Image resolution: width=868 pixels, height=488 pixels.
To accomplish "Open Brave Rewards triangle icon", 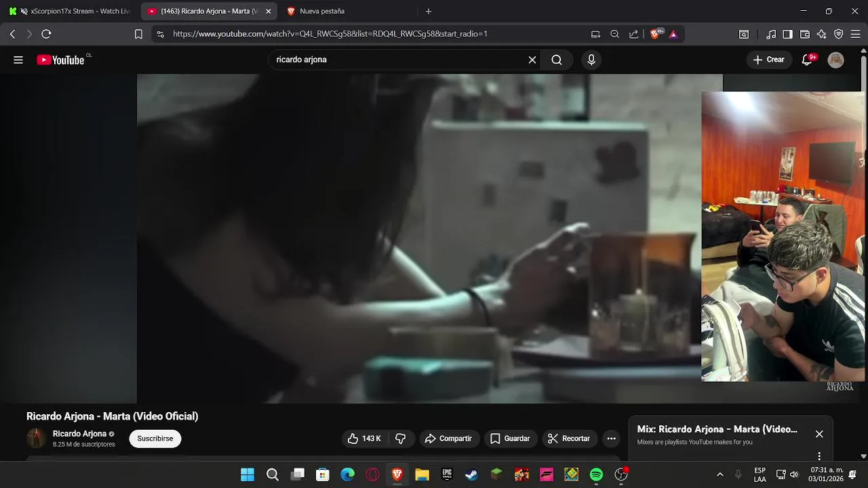I will pyautogui.click(x=673, y=34).
